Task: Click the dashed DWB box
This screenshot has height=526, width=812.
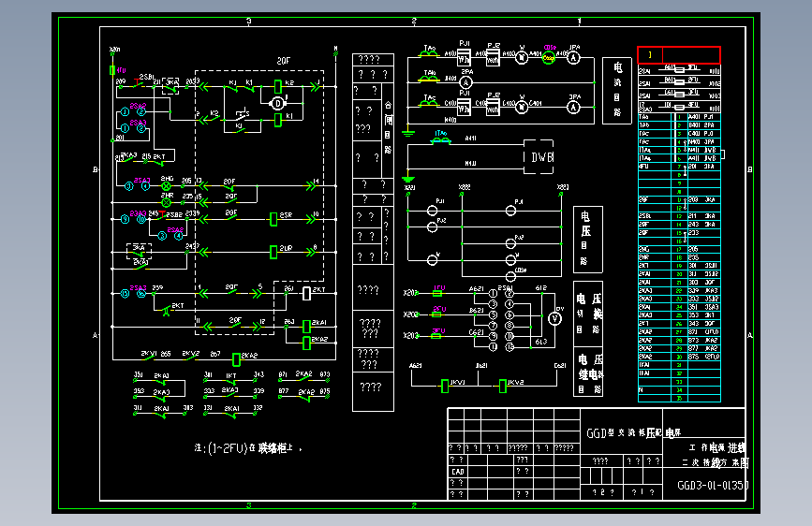Action: [539, 157]
